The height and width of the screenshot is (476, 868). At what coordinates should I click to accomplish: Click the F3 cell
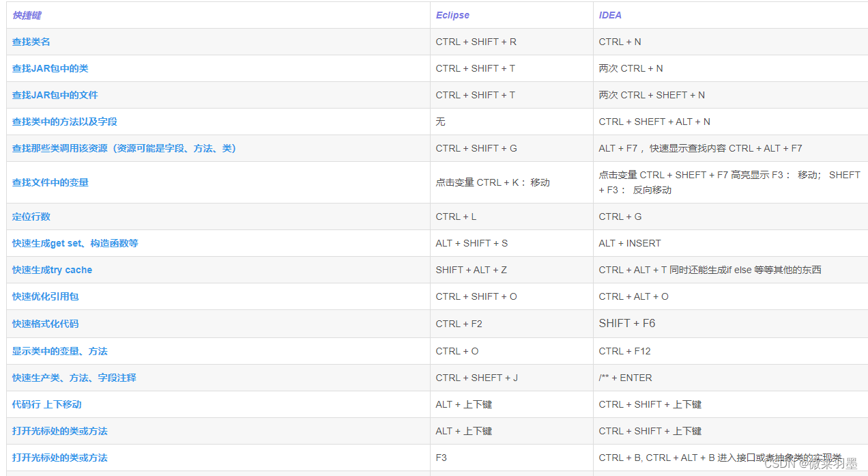pyautogui.click(x=442, y=458)
